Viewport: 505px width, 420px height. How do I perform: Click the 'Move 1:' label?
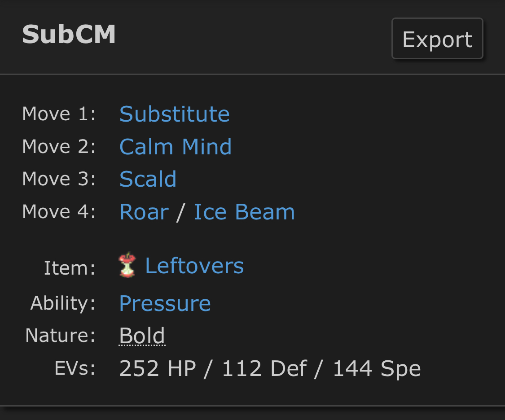point(59,114)
